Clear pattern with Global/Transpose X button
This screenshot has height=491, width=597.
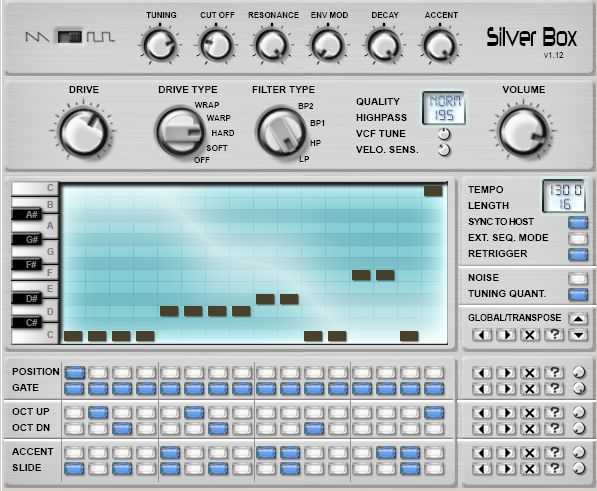pos(530,335)
